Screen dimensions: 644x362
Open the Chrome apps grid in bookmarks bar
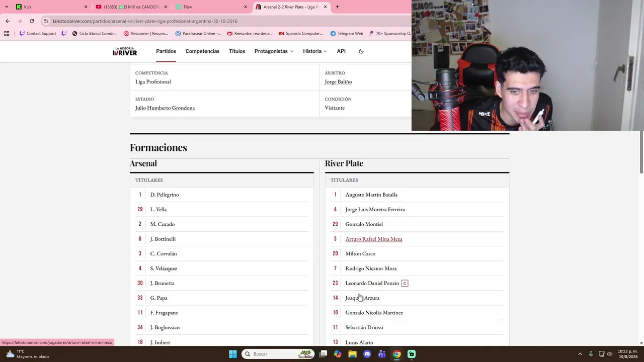pos(7,34)
